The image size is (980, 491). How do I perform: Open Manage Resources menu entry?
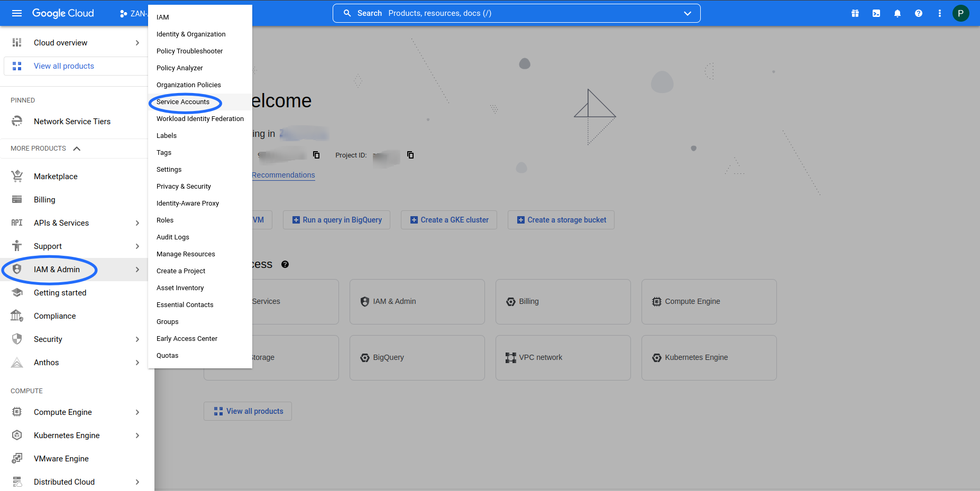point(200,254)
